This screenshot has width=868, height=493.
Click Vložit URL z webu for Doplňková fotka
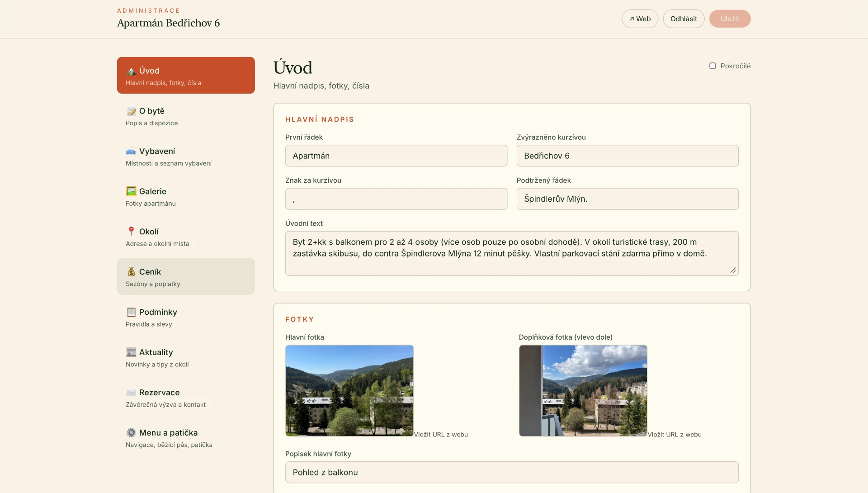tap(675, 435)
